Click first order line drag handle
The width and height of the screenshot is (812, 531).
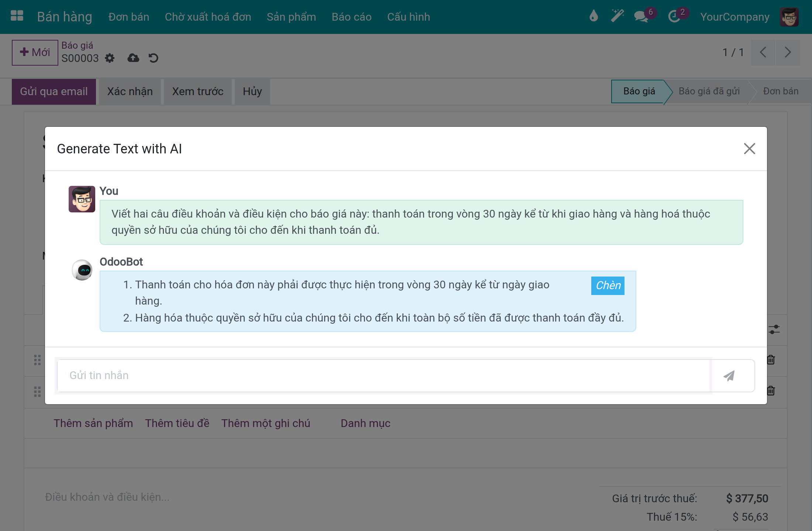[37, 360]
